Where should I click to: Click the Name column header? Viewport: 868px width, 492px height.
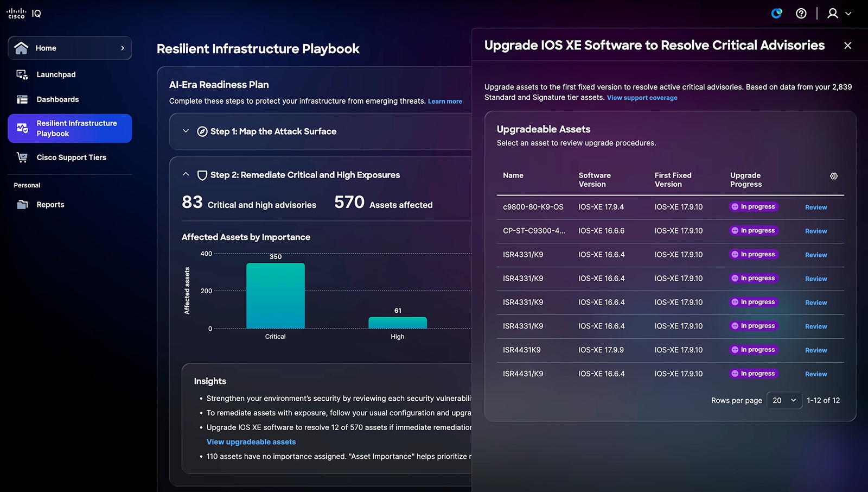tap(513, 175)
